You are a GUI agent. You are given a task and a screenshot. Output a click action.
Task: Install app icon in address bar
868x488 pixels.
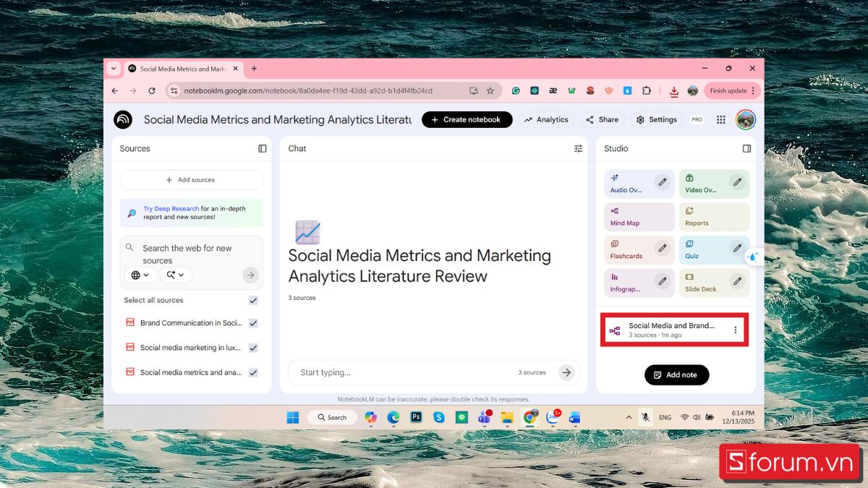474,90
